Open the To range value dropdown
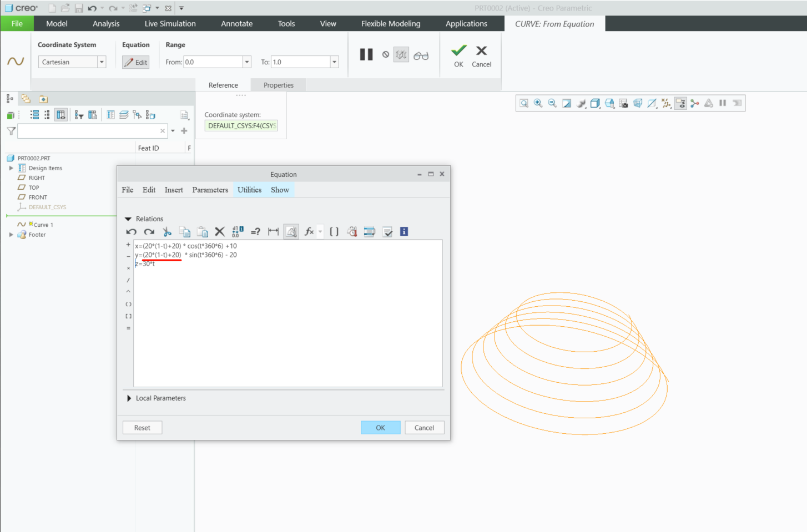Image resolution: width=807 pixels, height=532 pixels. tap(334, 62)
